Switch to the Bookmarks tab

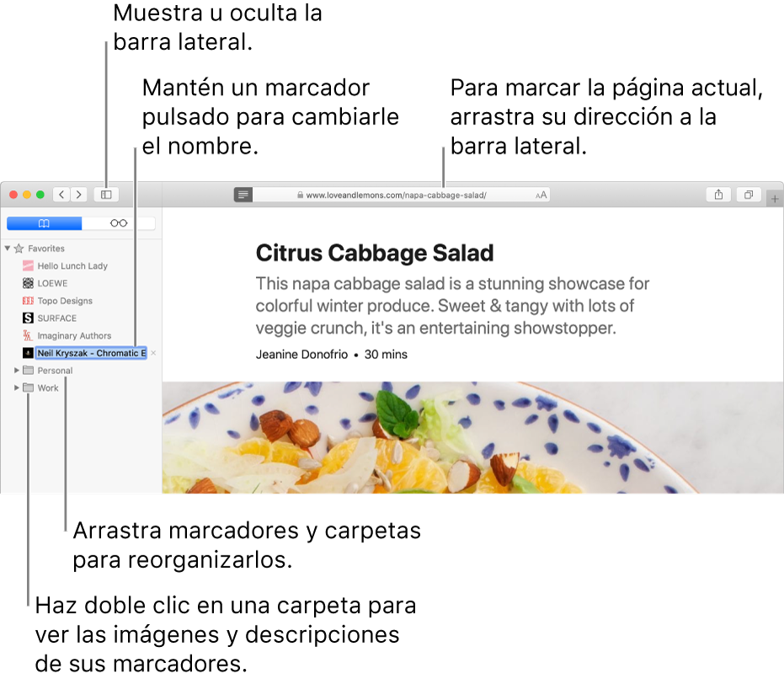click(x=44, y=223)
